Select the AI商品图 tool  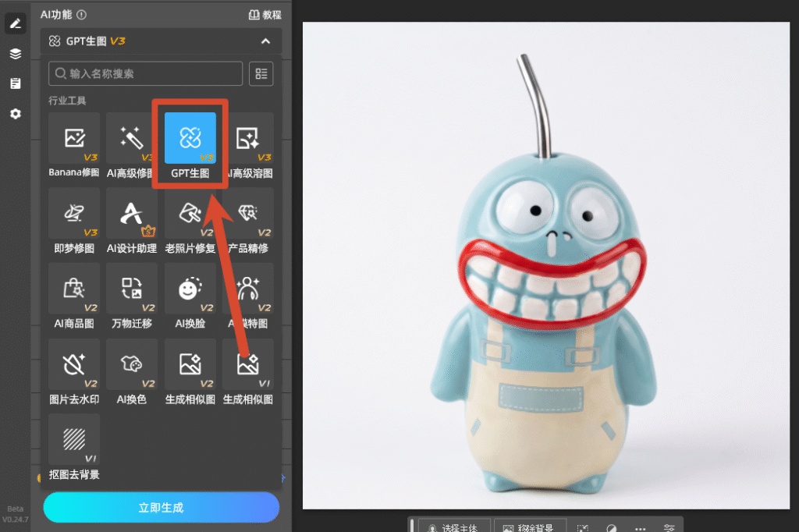(x=74, y=296)
